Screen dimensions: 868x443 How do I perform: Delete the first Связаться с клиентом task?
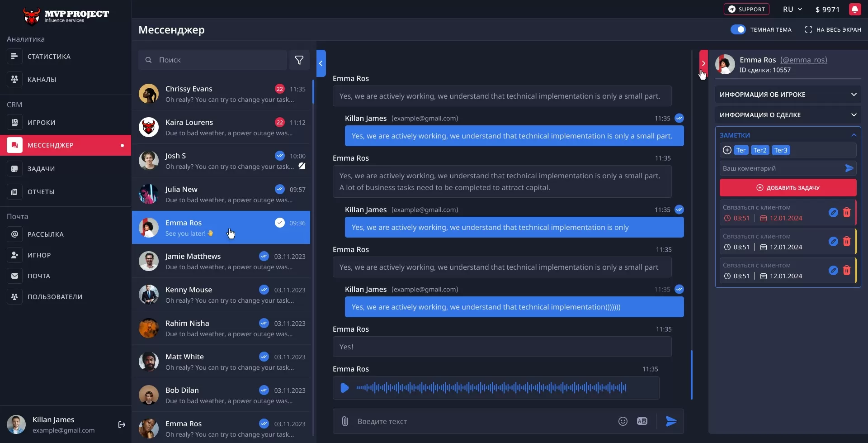pos(847,213)
